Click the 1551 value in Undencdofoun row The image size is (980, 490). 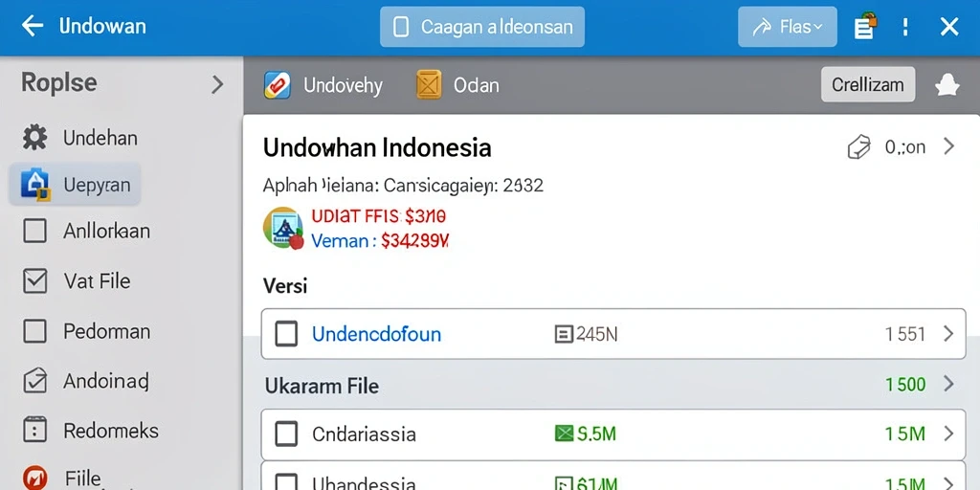tap(905, 334)
